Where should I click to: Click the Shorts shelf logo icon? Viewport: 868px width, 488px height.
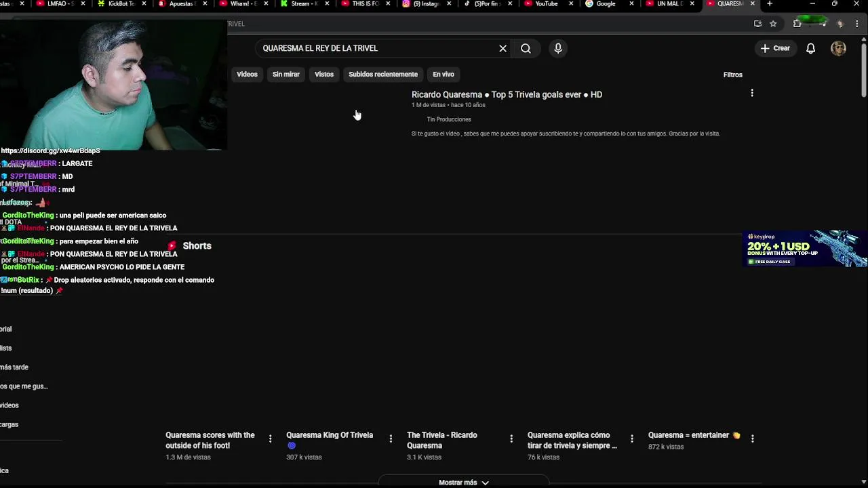point(172,246)
